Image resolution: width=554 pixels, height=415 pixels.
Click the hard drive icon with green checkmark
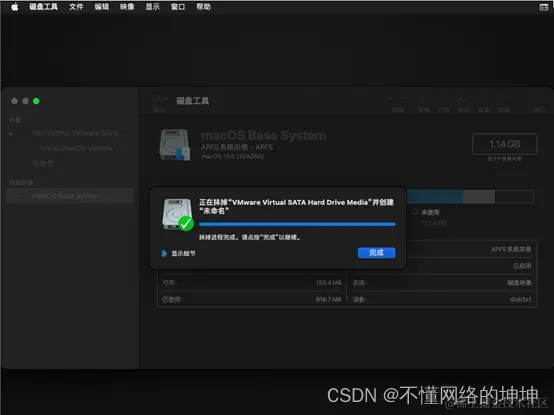177,215
